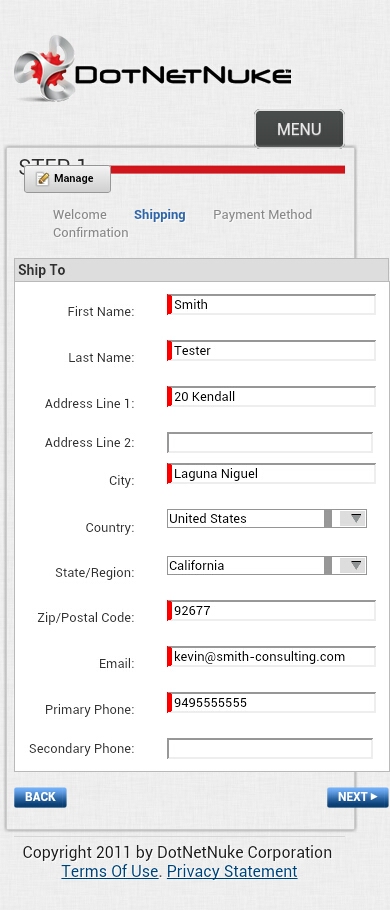Click the pencil icon on Manage button
Viewport: 390px width, 910px height.
(x=43, y=179)
